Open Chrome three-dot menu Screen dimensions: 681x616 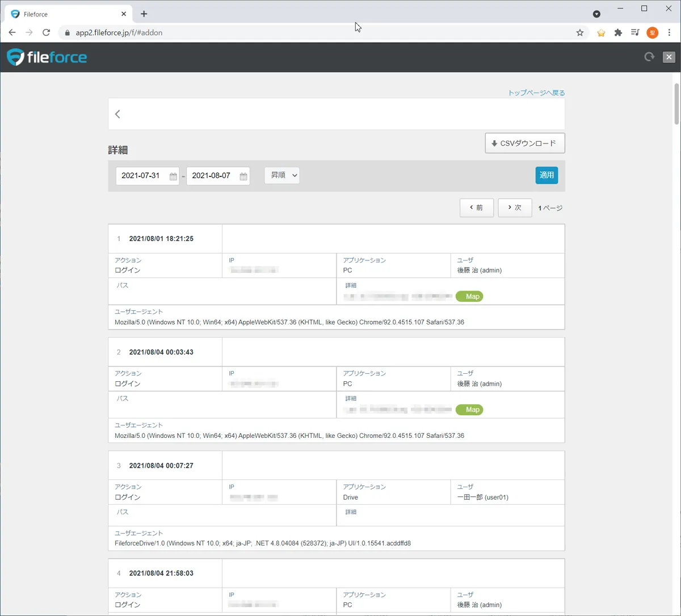(x=669, y=33)
